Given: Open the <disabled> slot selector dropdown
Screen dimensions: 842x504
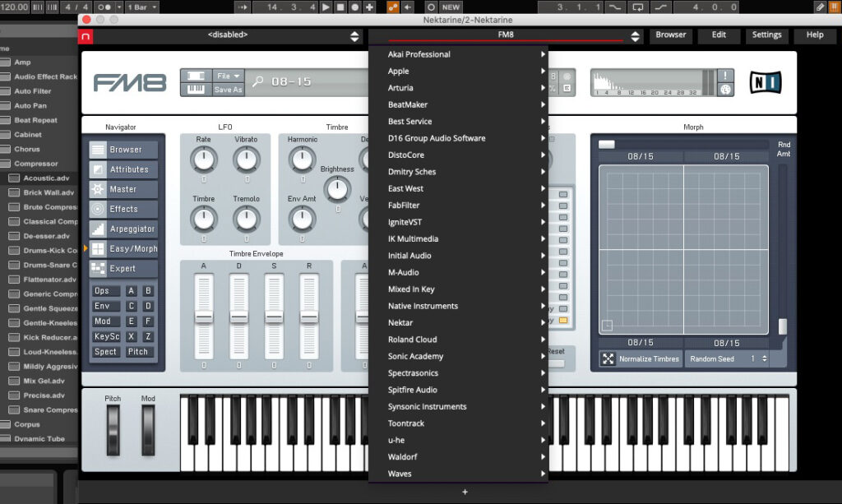Looking at the screenshot, I should pyautogui.click(x=228, y=35).
